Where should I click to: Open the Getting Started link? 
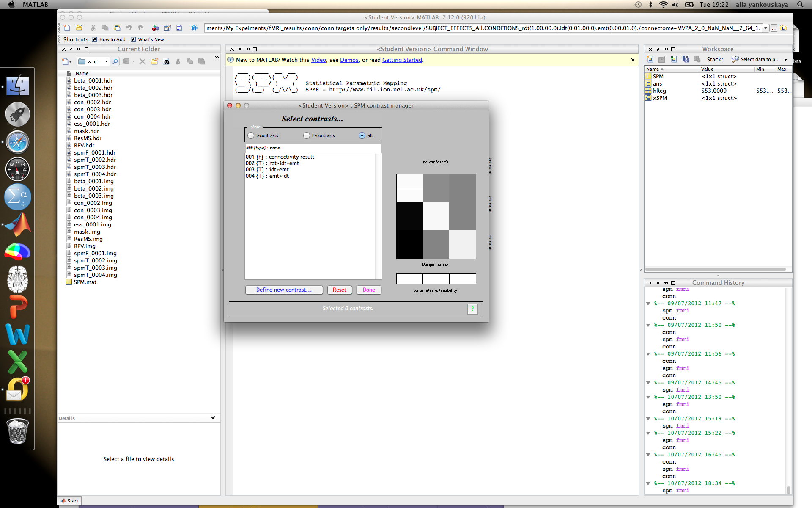(402, 60)
